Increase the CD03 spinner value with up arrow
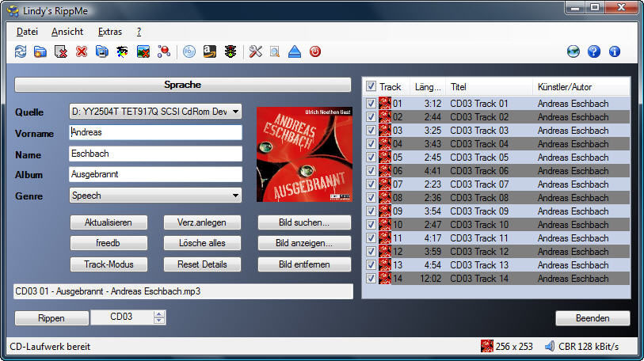This screenshot has width=644, height=361. (x=159, y=314)
